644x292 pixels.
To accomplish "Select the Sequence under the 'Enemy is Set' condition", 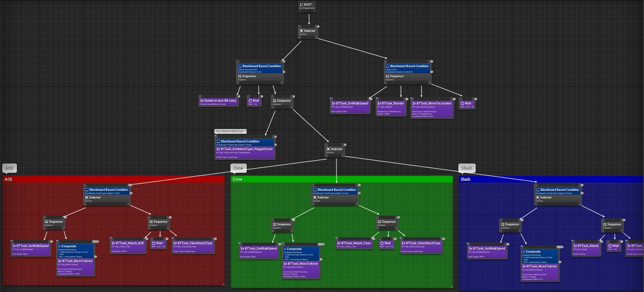I will pyautogui.click(x=260, y=78).
